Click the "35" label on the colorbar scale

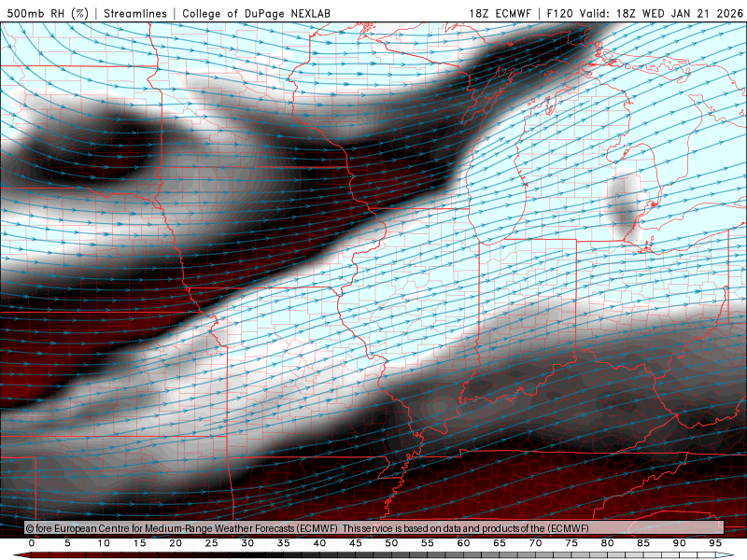click(284, 543)
